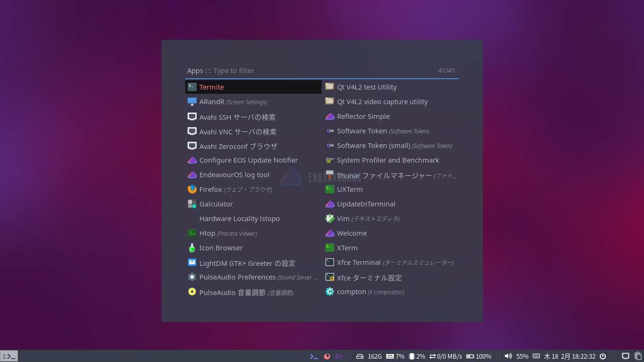Select the Avahi VNC サーバの検索 entry
644x362 pixels.
(253, 131)
